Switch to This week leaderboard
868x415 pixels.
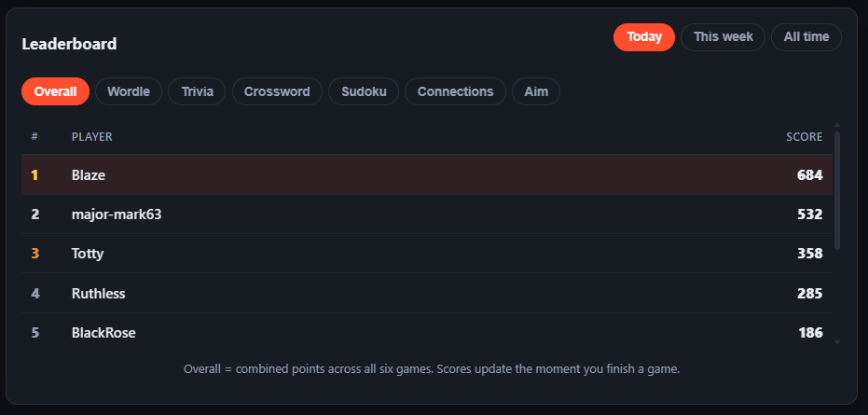pyautogui.click(x=723, y=37)
